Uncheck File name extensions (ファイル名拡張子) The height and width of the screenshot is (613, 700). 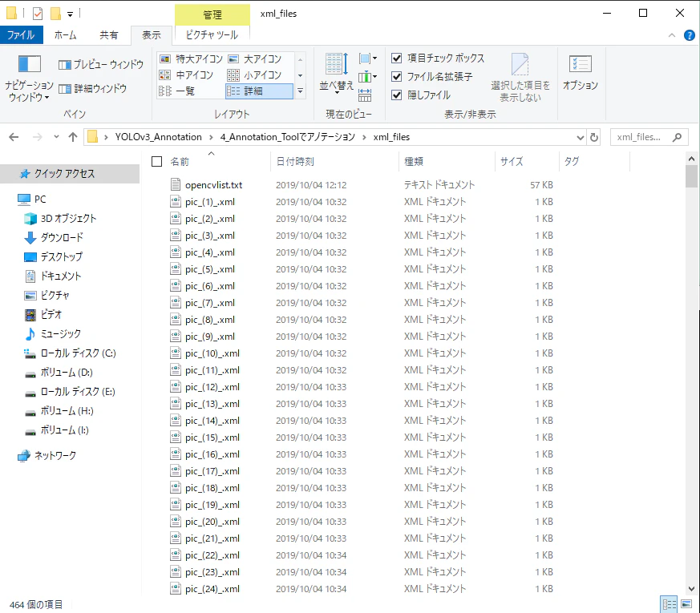coord(396,77)
